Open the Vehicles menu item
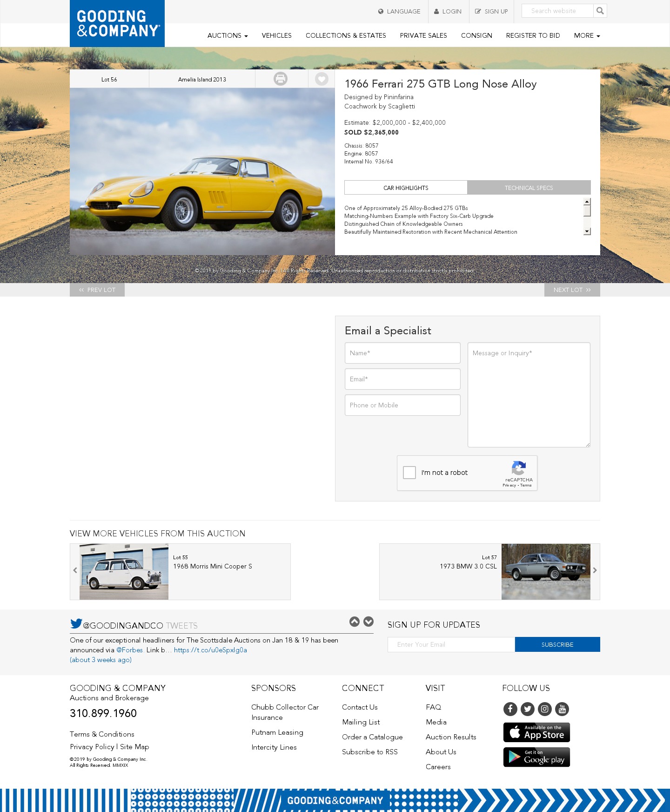 (276, 35)
